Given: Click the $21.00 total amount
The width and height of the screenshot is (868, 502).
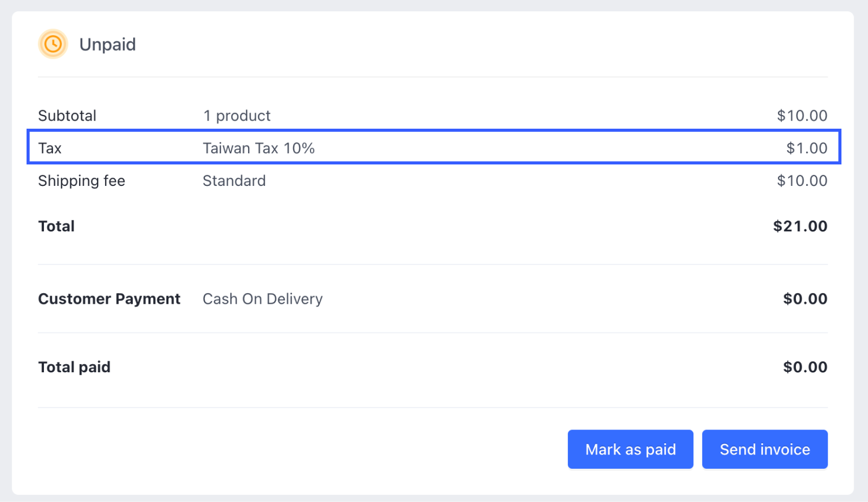Looking at the screenshot, I should [801, 226].
